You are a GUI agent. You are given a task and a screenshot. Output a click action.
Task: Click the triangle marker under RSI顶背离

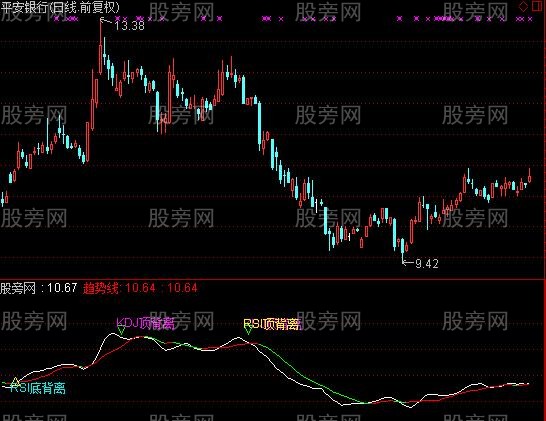coord(248,330)
